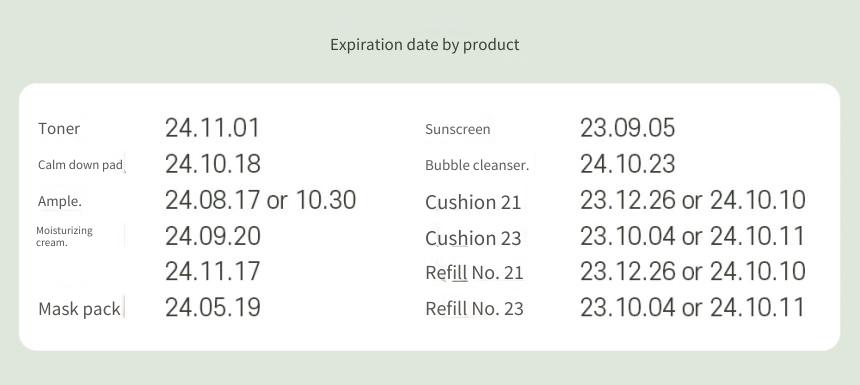Select the Cushion 23 label
Viewport: 860px width, 385px height.
pos(473,238)
